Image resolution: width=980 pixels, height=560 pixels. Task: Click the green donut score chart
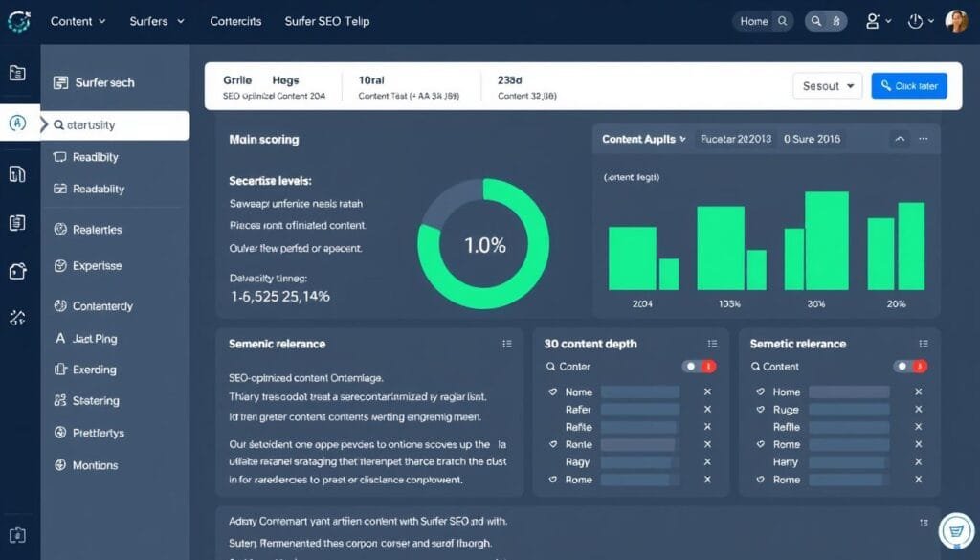pos(484,244)
